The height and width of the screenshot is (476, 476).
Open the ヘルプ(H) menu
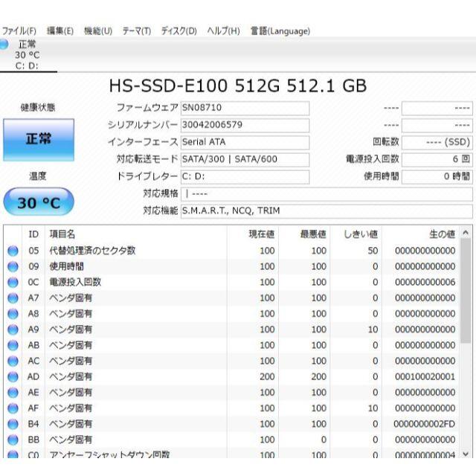point(223,31)
